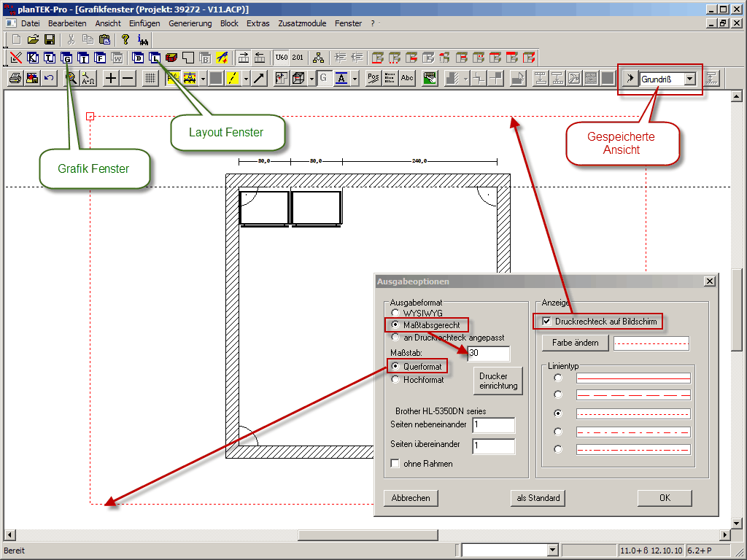747x560 pixels.
Task: Click the zoom-in plus icon
Action: click(x=111, y=79)
